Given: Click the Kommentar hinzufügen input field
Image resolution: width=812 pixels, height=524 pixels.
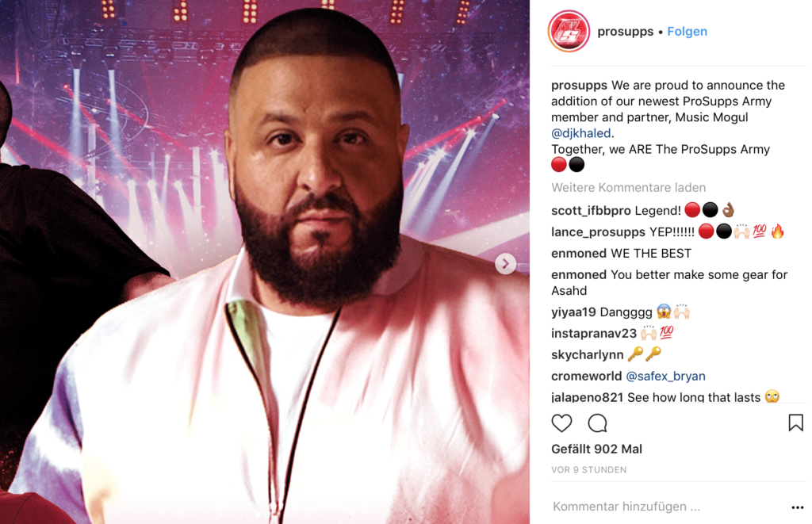Looking at the screenshot, I should click(668, 507).
